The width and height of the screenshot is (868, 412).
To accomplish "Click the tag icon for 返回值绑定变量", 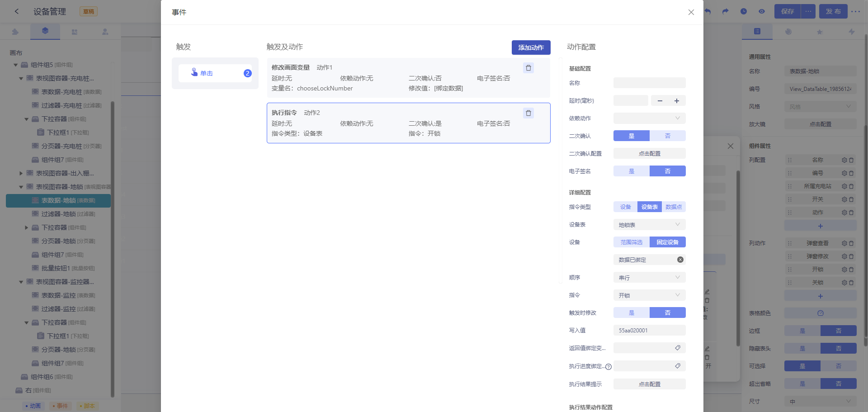I will (x=678, y=348).
